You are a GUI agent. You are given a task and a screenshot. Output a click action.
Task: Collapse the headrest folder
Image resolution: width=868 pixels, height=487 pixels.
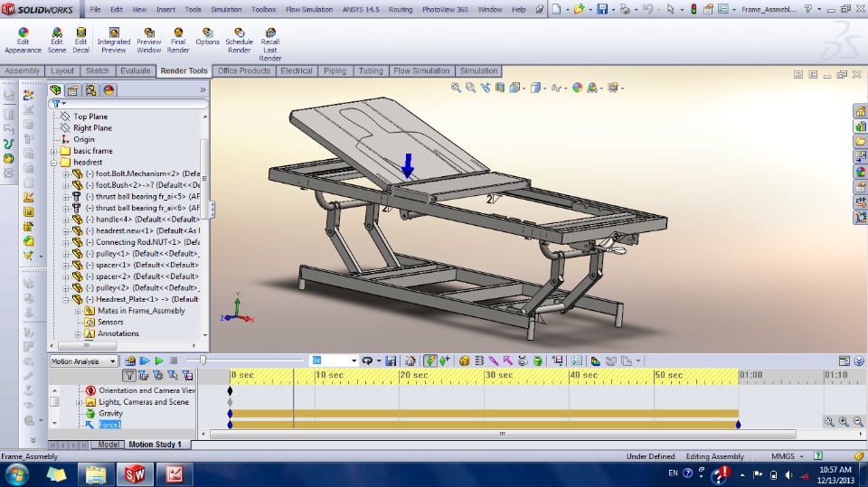54,163
